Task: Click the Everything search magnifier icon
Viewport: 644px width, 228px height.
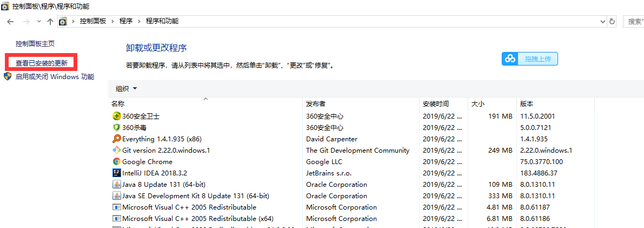Action: point(116,139)
